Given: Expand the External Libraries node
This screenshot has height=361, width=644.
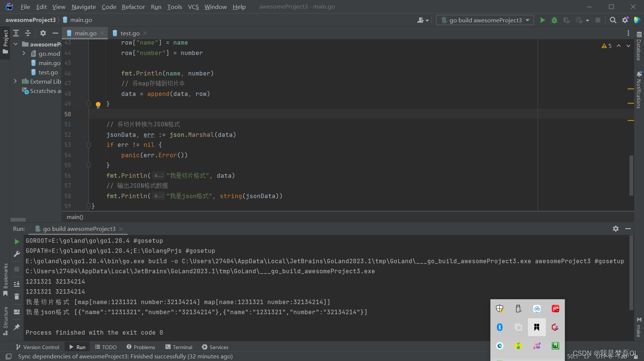Looking at the screenshot, I should (15, 81).
